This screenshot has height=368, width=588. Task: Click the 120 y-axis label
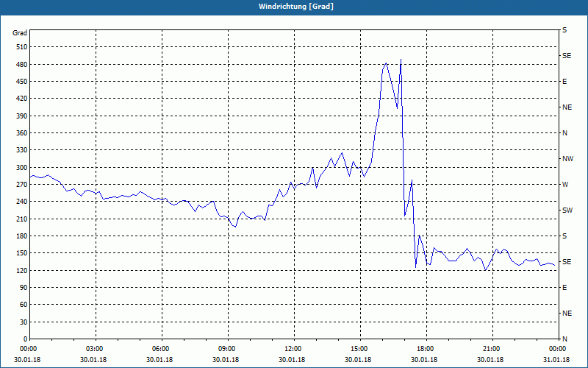click(x=22, y=270)
